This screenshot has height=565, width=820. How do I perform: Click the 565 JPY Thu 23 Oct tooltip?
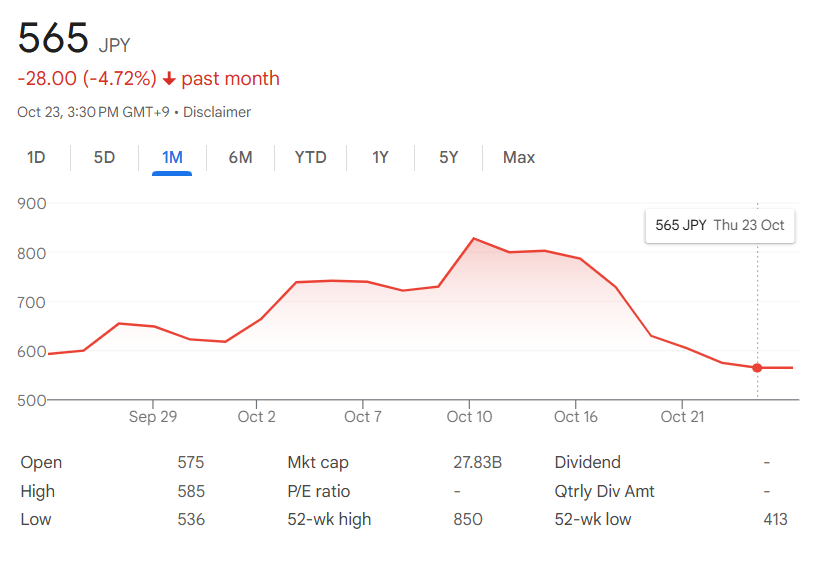click(x=720, y=225)
